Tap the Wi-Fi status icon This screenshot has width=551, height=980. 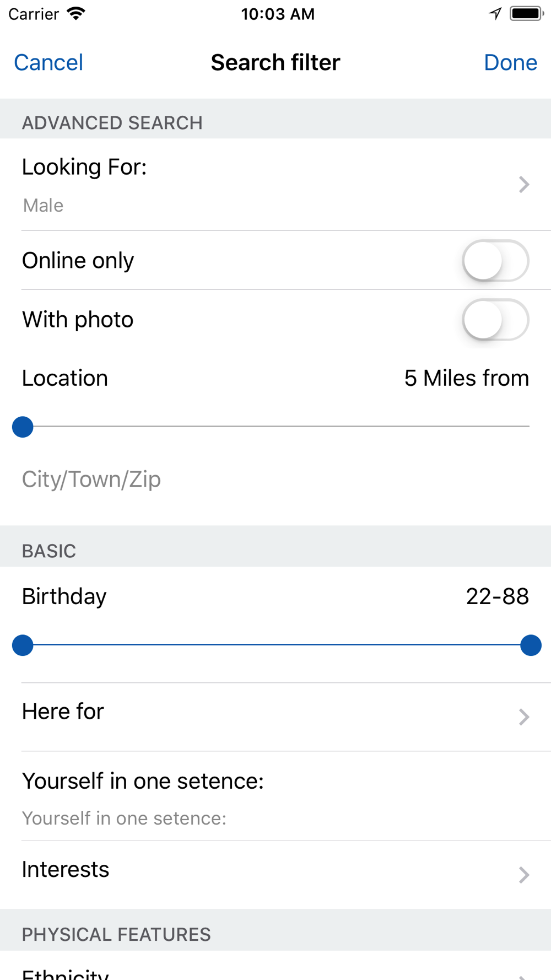(76, 13)
